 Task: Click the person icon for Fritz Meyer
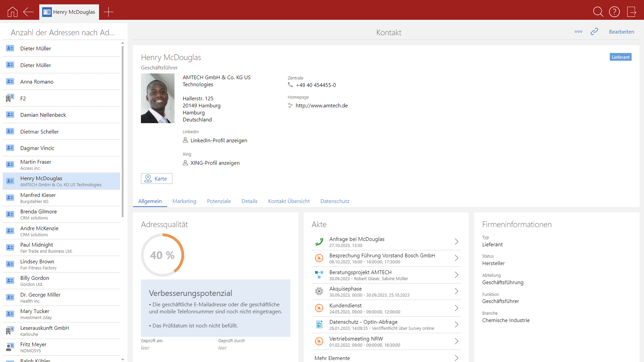(10, 347)
